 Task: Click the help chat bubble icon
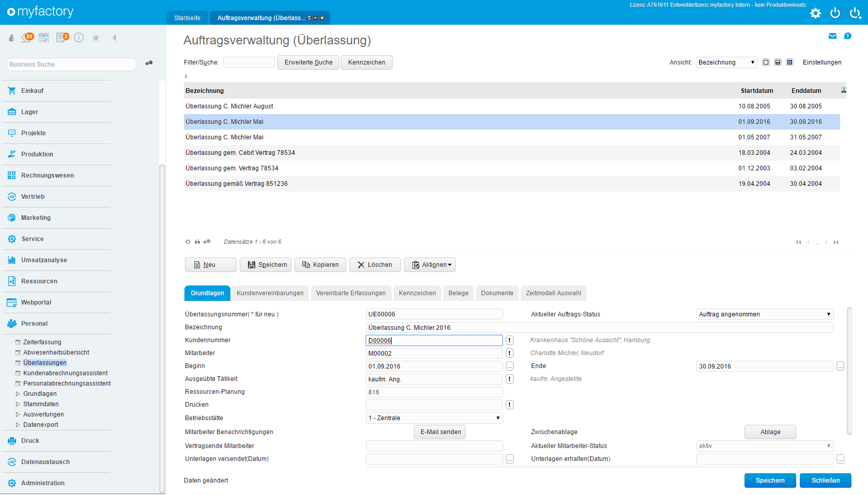[x=847, y=36]
